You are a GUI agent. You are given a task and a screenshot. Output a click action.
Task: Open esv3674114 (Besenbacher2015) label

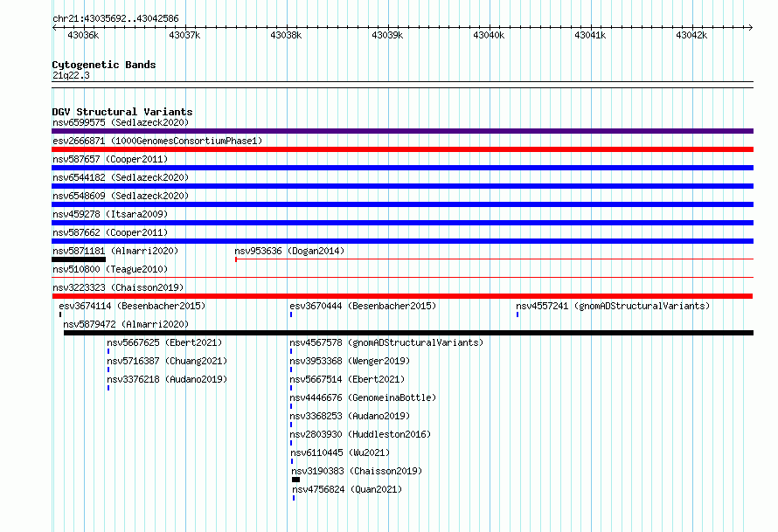[x=132, y=306]
